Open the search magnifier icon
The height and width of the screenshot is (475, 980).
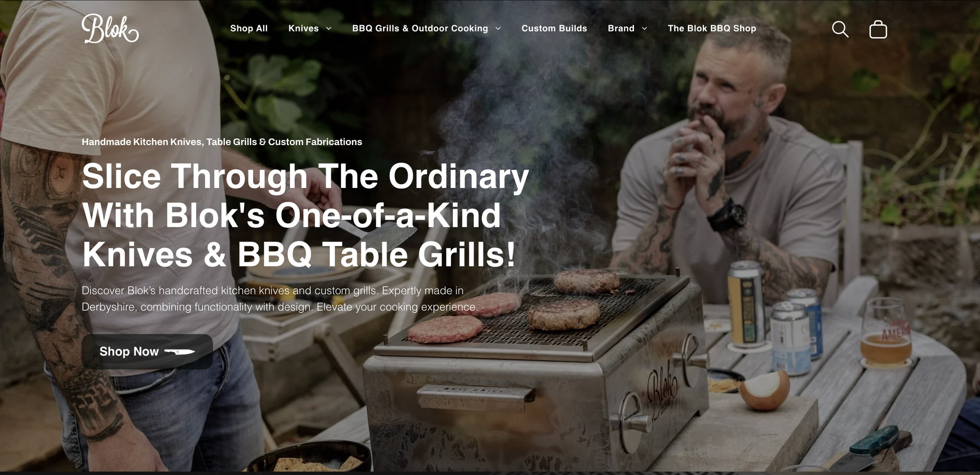pos(840,29)
